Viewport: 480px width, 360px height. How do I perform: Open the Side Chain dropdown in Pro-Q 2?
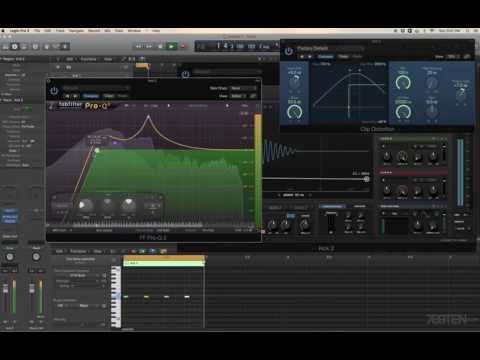click(x=244, y=88)
